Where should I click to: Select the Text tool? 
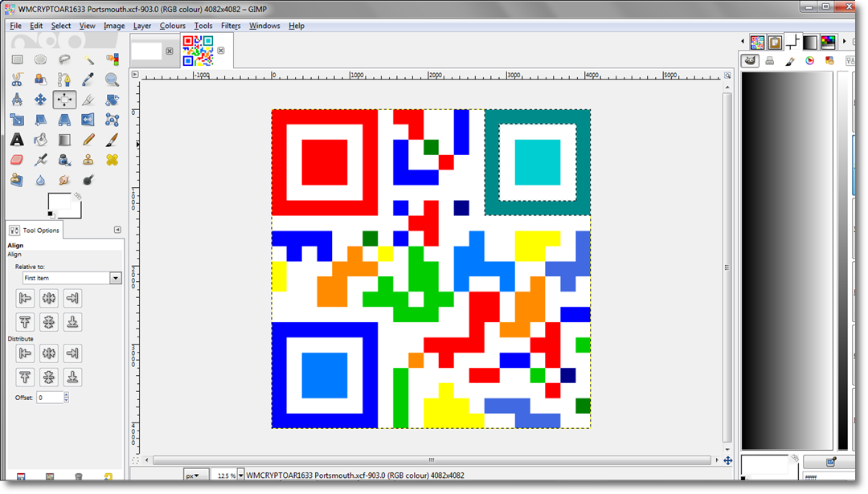coord(17,140)
